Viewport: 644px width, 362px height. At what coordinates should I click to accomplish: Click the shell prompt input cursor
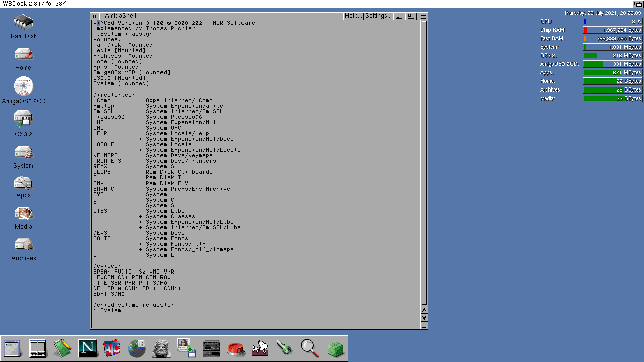(134, 311)
